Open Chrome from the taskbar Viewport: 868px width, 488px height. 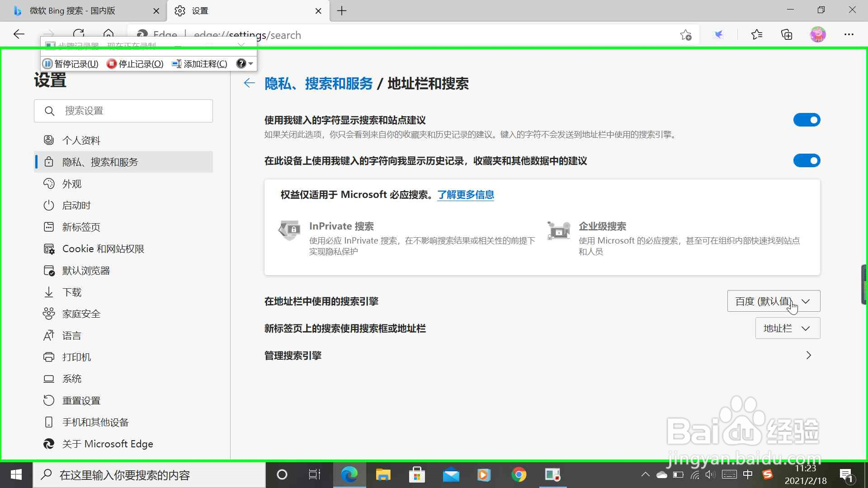coord(519,474)
